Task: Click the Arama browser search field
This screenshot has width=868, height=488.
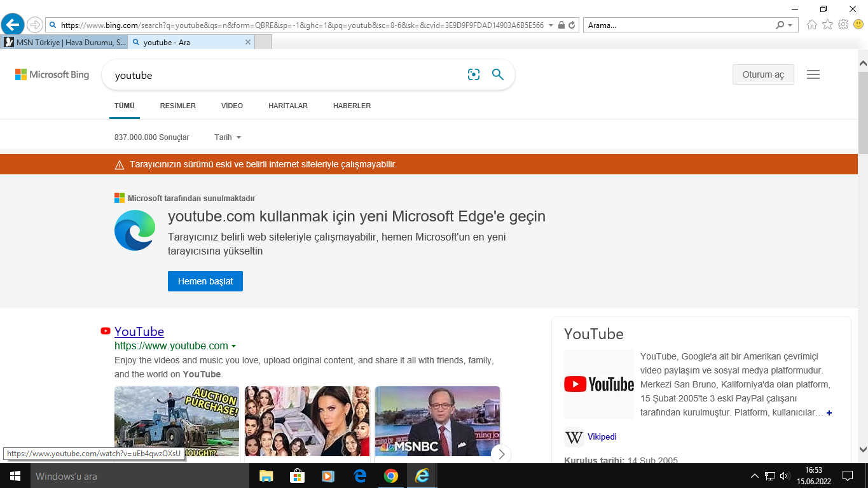Action: [679, 25]
